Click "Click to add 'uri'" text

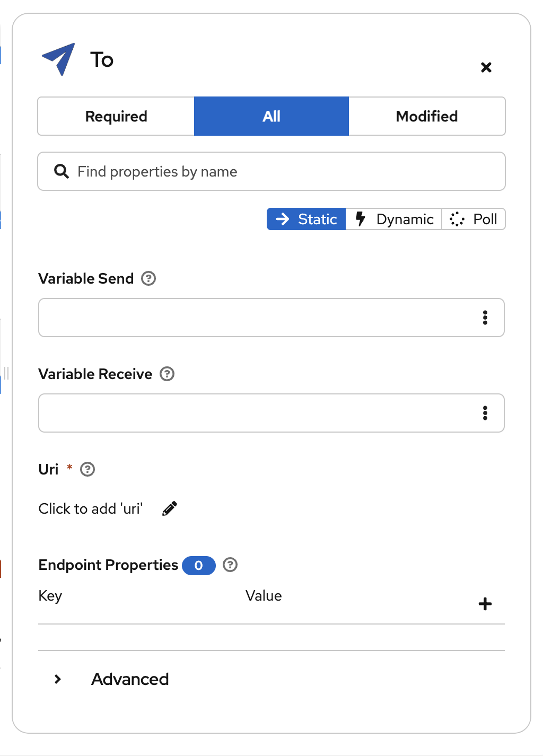point(90,508)
